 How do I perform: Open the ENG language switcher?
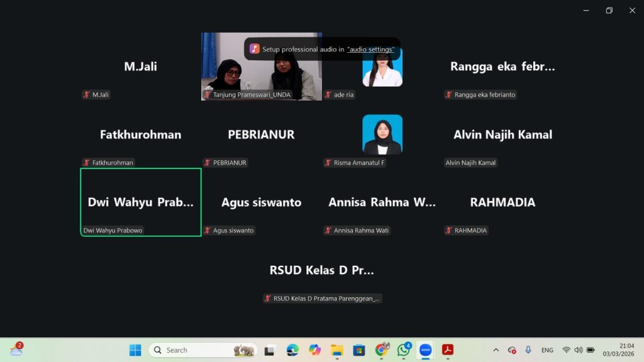point(547,350)
